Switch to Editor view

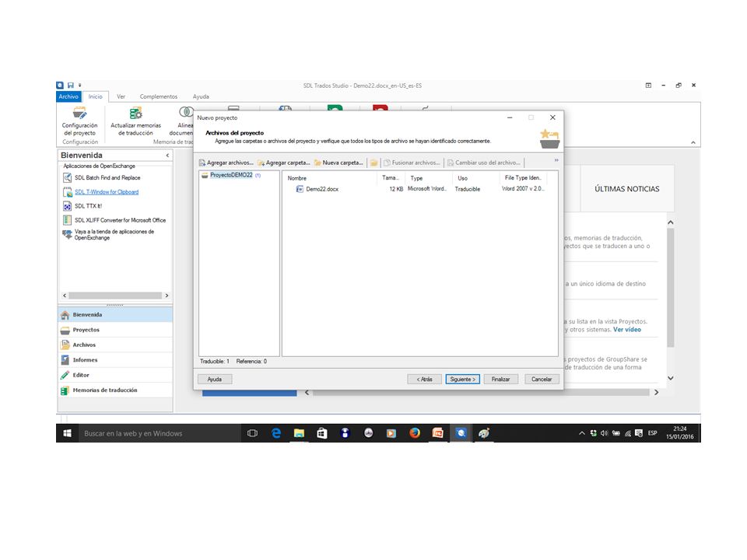(x=115, y=375)
